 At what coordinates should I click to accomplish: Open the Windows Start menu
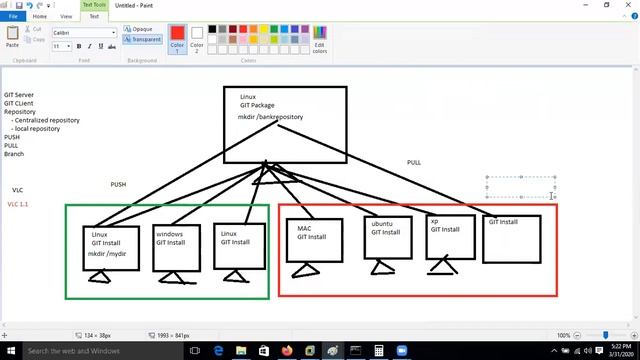pos(11,351)
